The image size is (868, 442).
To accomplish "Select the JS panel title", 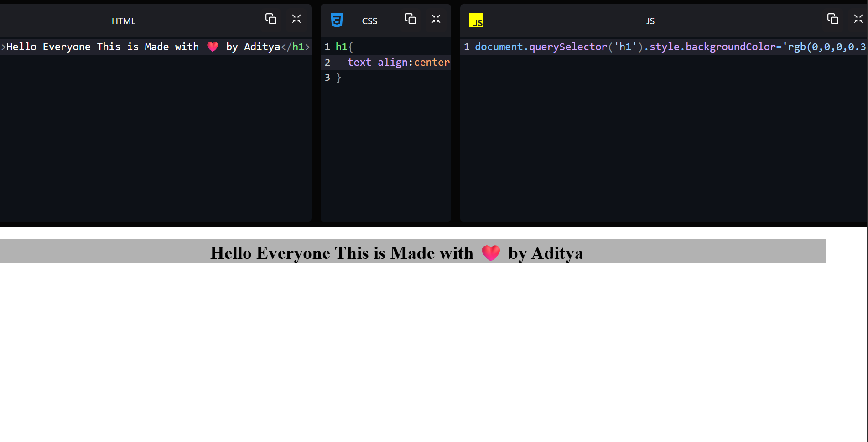I will pyautogui.click(x=650, y=21).
